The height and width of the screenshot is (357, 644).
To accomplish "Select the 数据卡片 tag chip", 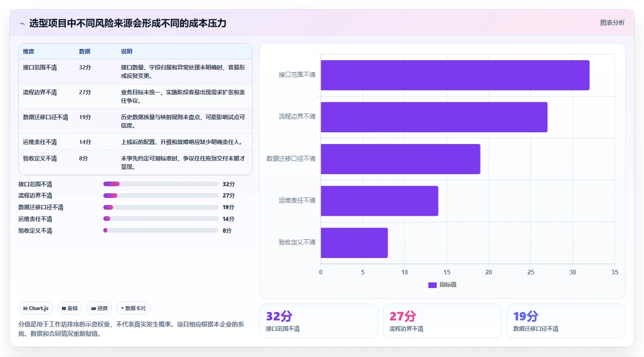I will [x=133, y=308].
